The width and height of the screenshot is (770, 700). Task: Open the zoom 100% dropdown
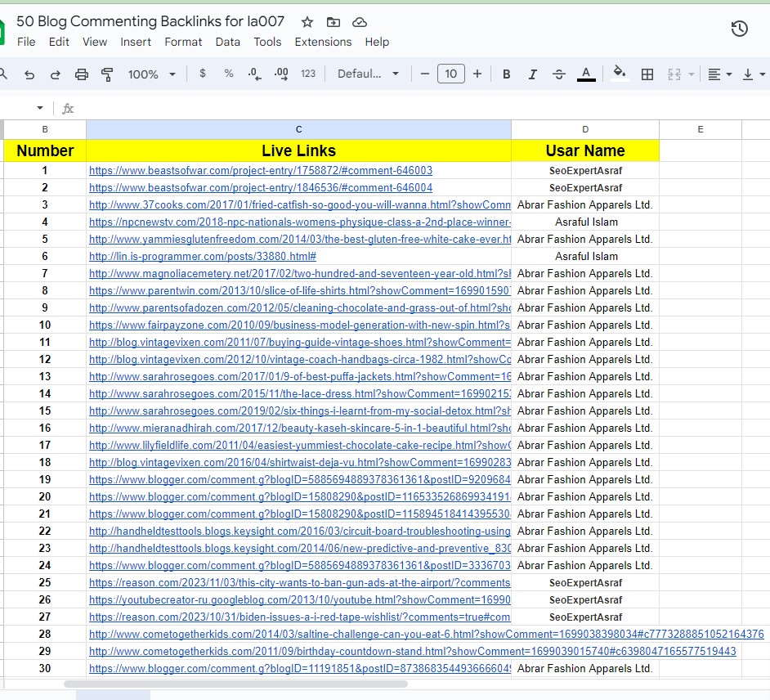pos(151,74)
